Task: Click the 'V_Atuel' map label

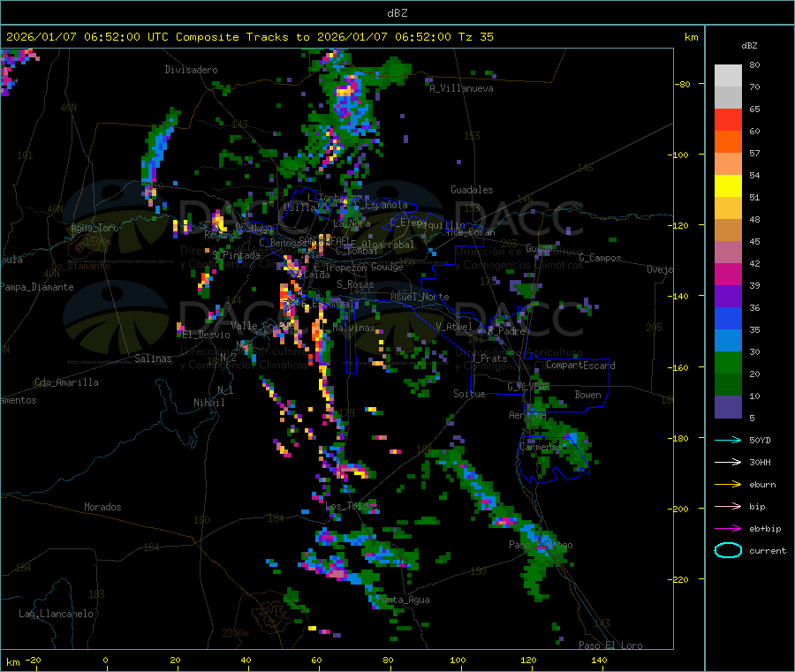Action: pos(454,327)
